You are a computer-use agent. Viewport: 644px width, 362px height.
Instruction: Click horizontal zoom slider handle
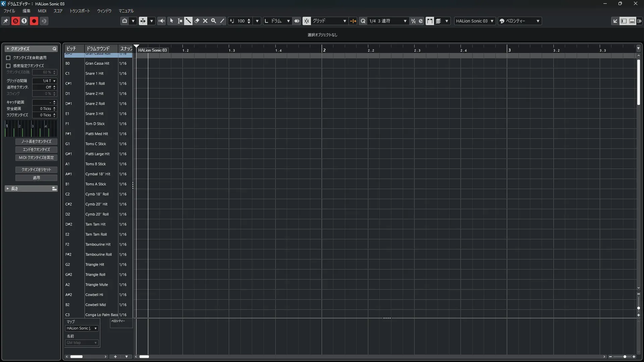625,357
